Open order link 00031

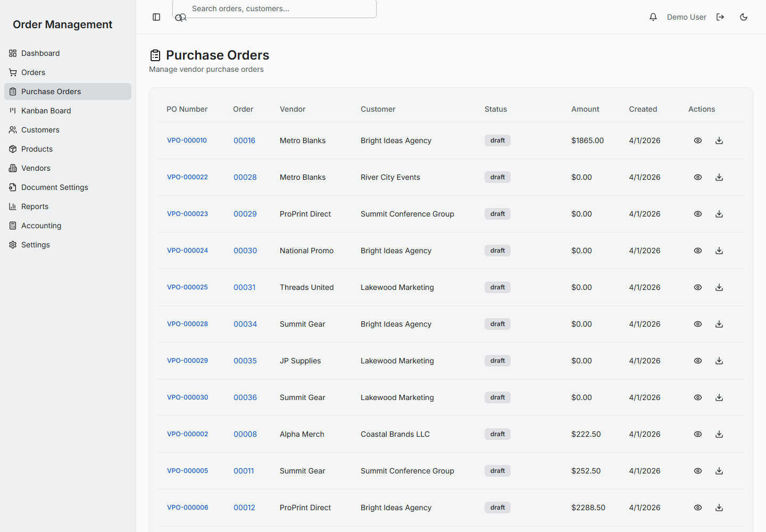pos(244,287)
